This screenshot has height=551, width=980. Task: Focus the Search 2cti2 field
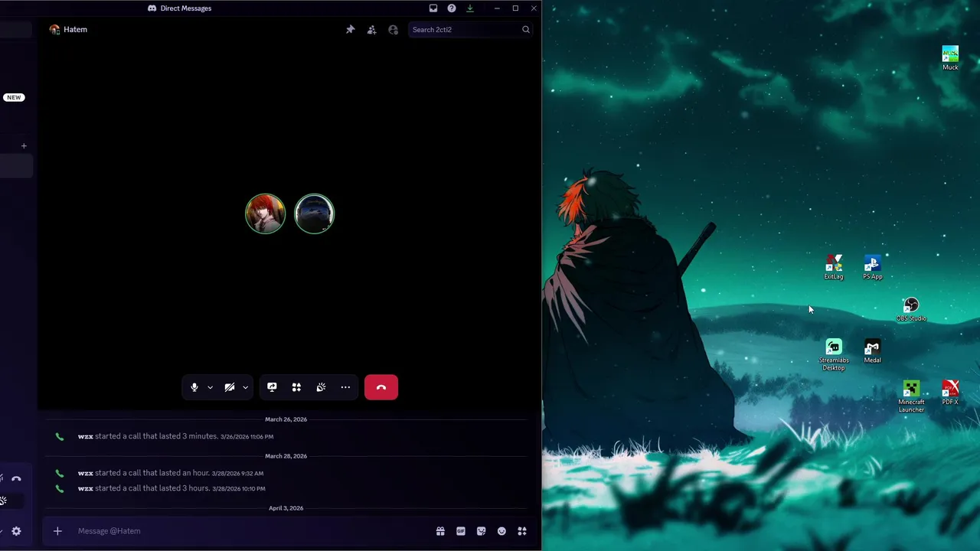pyautogui.click(x=470, y=30)
